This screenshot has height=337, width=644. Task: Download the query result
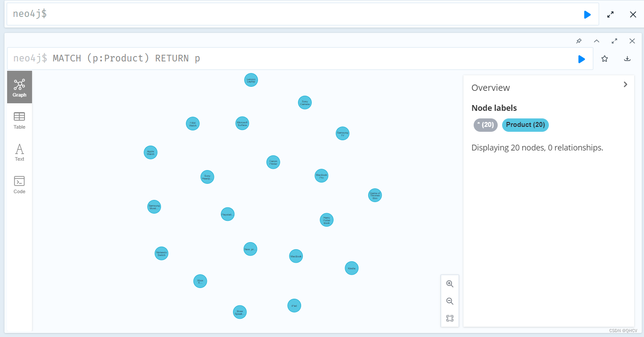point(627,59)
